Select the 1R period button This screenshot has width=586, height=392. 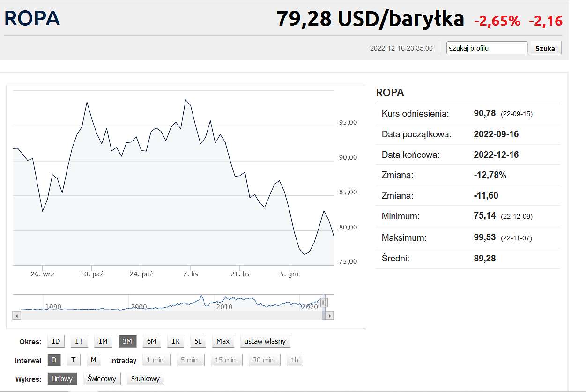click(x=176, y=341)
